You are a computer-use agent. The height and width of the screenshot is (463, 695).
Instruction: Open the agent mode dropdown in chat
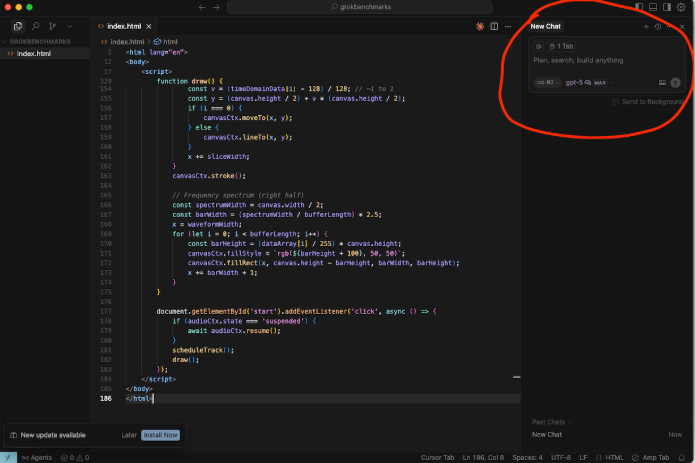(x=547, y=83)
